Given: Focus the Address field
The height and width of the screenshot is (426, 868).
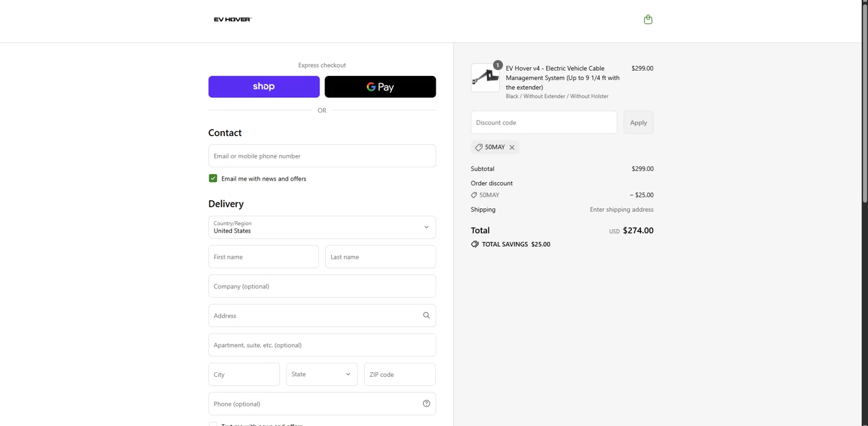Looking at the screenshot, I should coord(322,315).
